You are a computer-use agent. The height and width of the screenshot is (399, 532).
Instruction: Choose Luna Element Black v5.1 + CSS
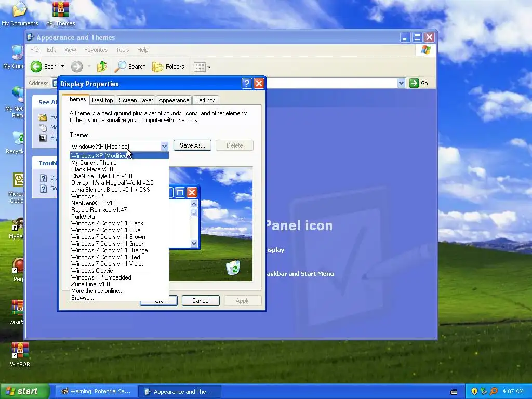(x=119, y=190)
